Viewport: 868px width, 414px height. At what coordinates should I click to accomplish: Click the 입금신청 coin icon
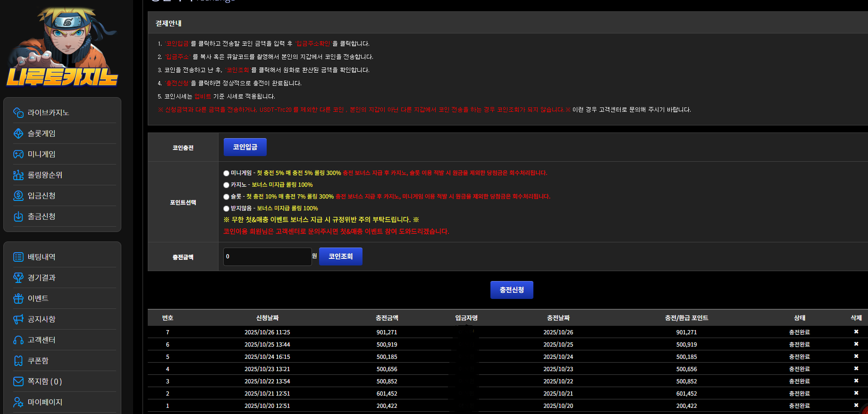pyautogui.click(x=18, y=196)
